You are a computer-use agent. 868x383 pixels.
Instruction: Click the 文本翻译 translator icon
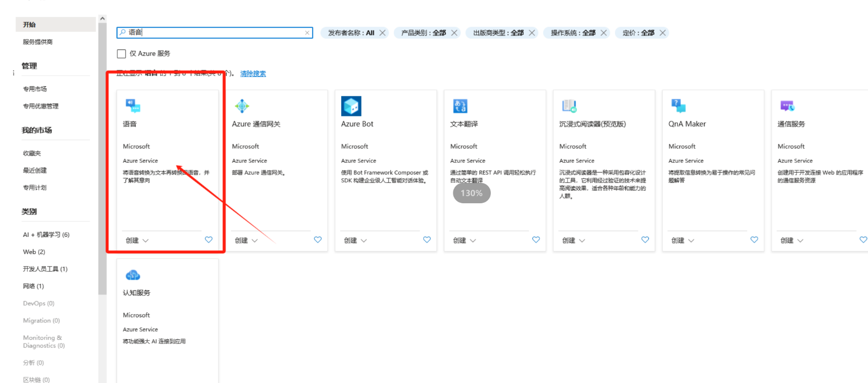point(460,106)
